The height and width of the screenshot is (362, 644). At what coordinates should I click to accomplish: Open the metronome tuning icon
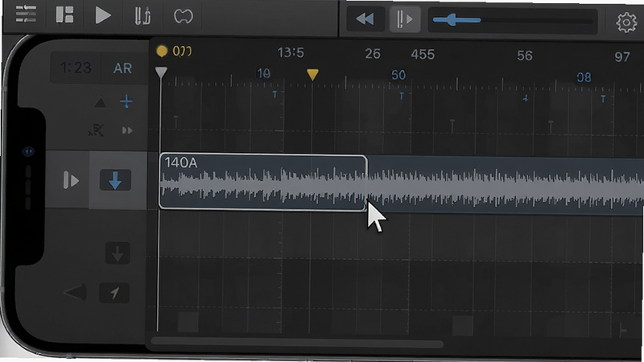click(142, 16)
